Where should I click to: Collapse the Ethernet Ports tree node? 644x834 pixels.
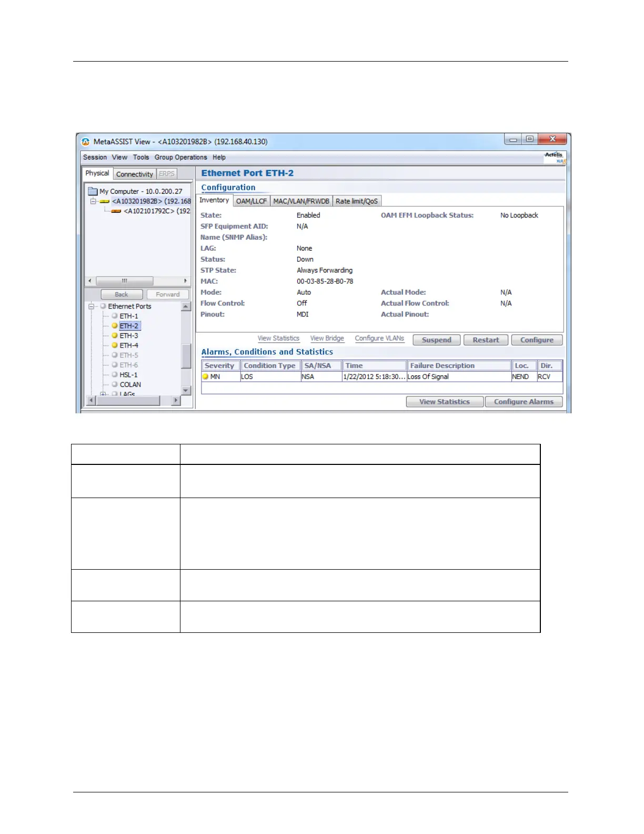pyautogui.click(x=92, y=306)
